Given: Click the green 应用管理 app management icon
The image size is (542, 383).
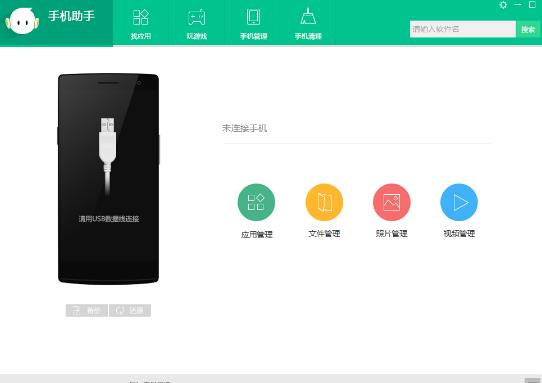Looking at the screenshot, I should (256, 202).
